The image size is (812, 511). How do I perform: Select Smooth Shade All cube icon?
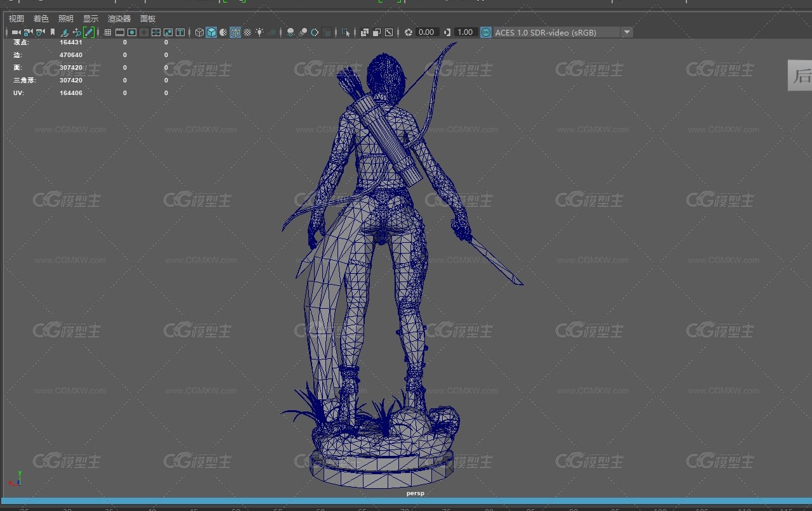[211, 32]
